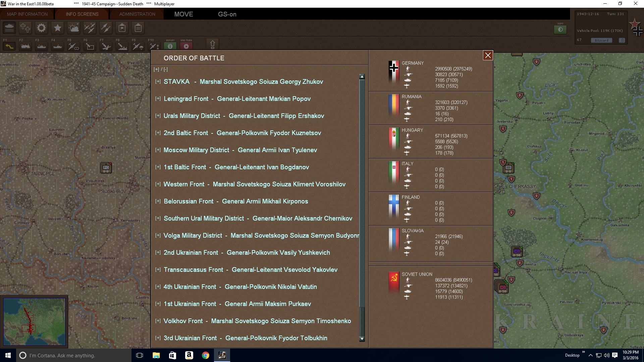This screenshot has height=362, width=644.
Task: Expand the Leningrad Front entry
Action: [x=158, y=99]
